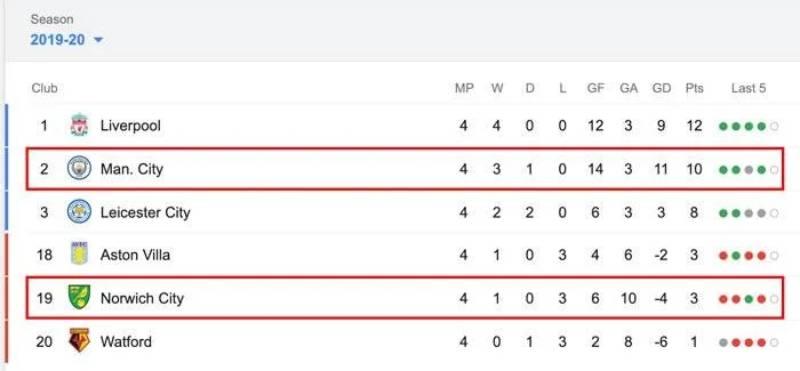Click Man. City's gray draw result dot
The image size is (800, 371).
coord(748,170)
